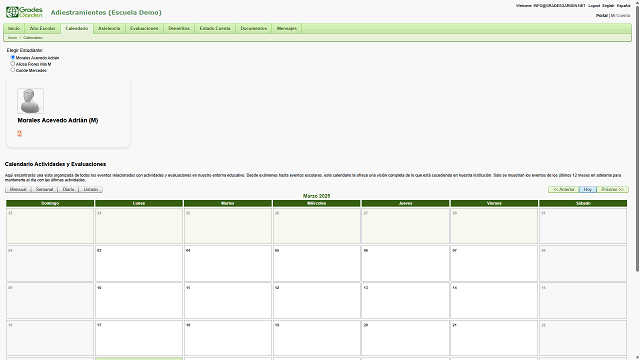The image size is (640, 360).
Task: Switch calendar to Semanal view
Action: (x=44, y=189)
